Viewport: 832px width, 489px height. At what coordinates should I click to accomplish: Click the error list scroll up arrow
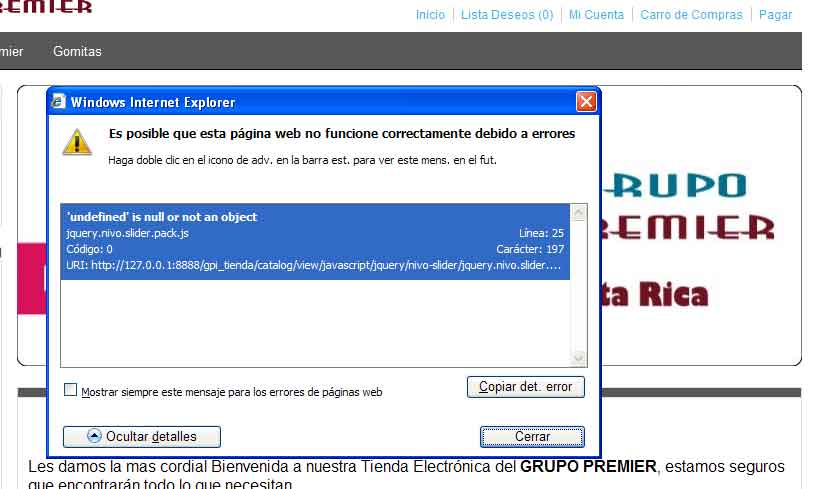pos(579,213)
